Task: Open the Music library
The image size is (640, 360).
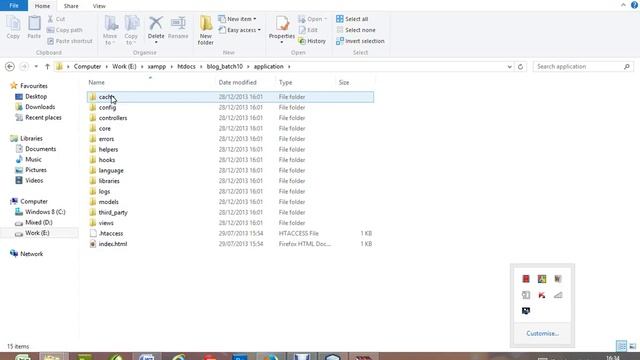Action: [33, 160]
